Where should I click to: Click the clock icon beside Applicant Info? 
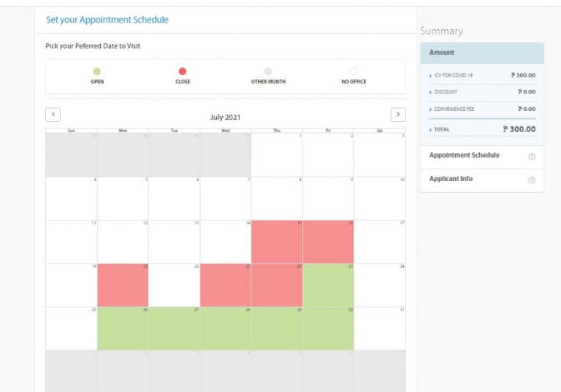click(x=531, y=180)
